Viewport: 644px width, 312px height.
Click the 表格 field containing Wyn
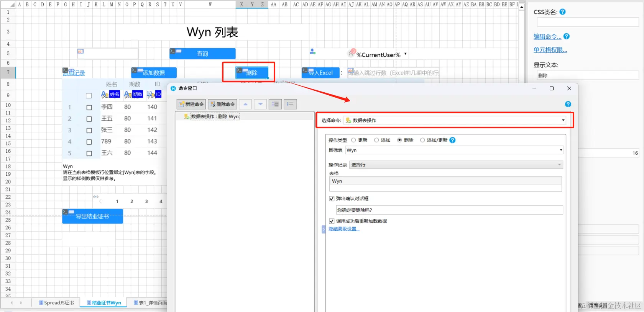[x=445, y=183]
